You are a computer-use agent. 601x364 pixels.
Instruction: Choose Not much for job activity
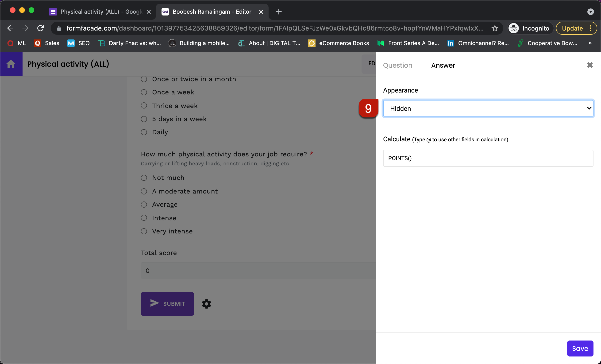[144, 178]
